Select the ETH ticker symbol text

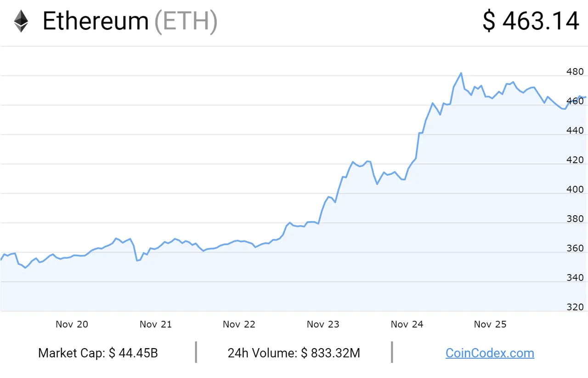(x=186, y=22)
